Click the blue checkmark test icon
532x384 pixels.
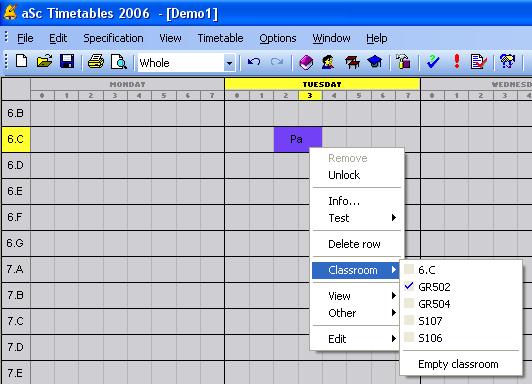pyautogui.click(x=433, y=62)
